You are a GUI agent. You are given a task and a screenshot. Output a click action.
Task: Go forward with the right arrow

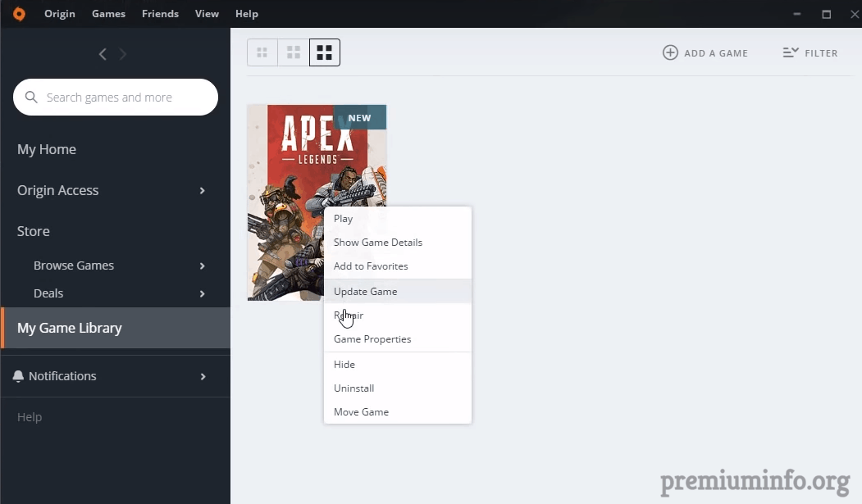click(x=122, y=54)
